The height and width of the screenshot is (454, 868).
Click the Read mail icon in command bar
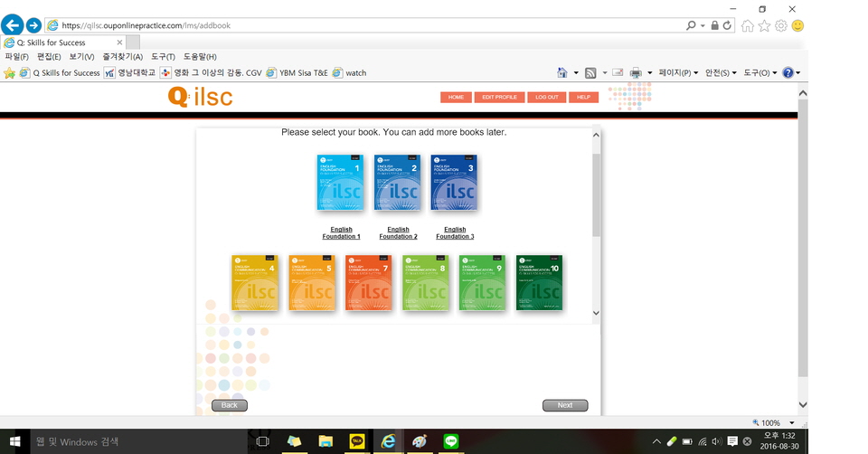618,72
